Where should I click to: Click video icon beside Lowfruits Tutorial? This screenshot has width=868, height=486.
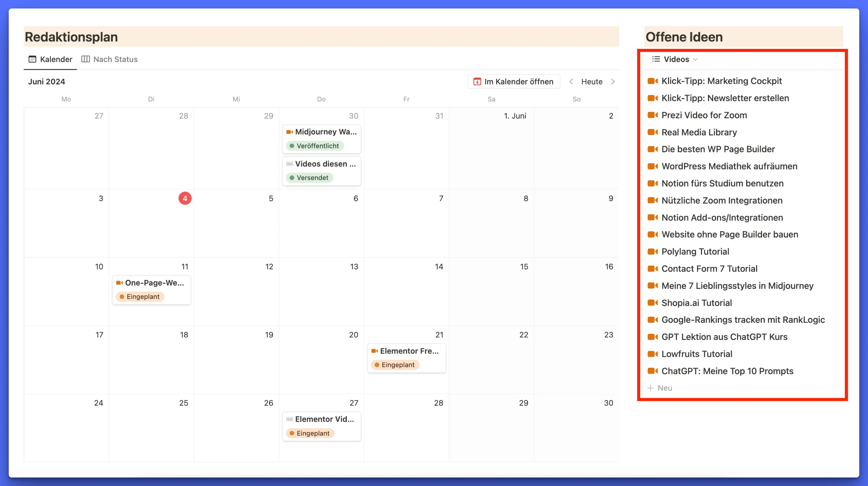tap(652, 354)
